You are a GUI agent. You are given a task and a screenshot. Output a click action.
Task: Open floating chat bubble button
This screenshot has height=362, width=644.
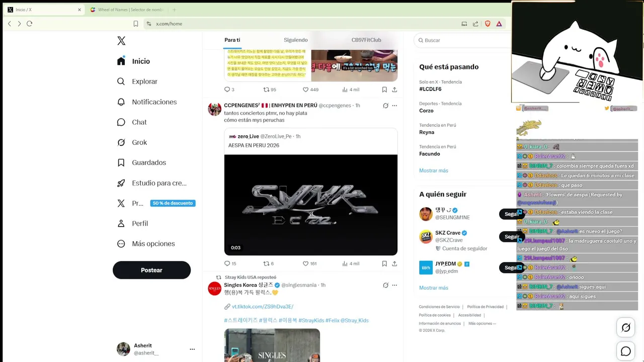pos(626,351)
